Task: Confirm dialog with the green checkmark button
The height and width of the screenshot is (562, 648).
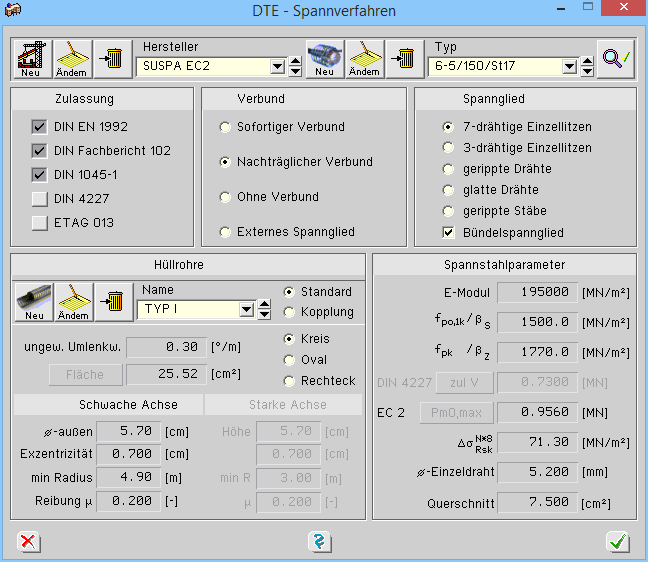Action: [617, 541]
